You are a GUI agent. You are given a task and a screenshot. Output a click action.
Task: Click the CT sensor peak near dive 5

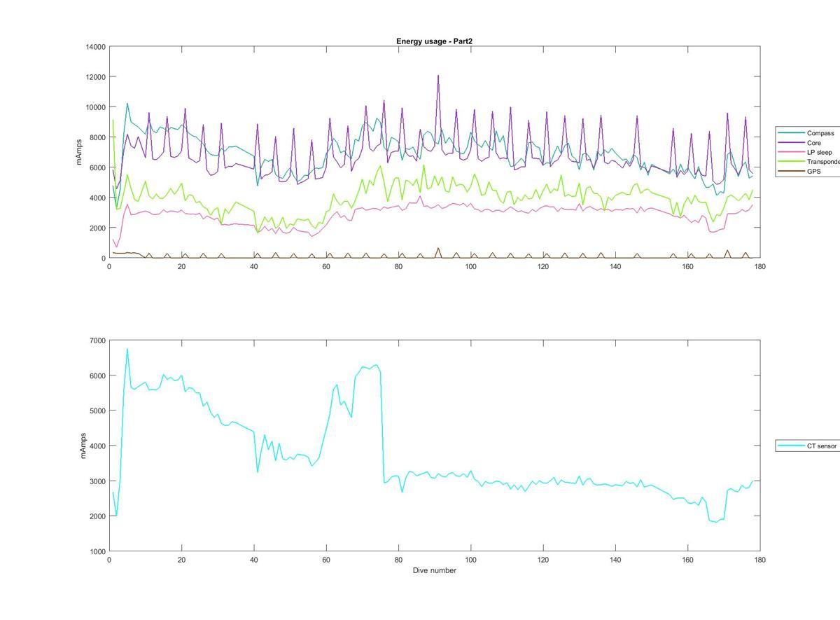[x=127, y=349]
